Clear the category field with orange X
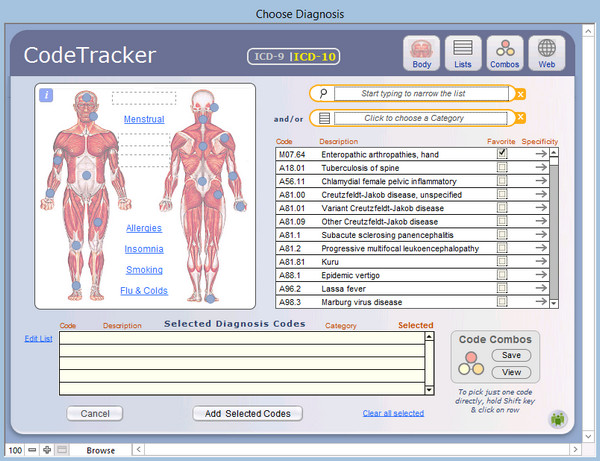Image resolution: width=600 pixels, height=461 pixels. pyautogui.click(x=520, y=117)
